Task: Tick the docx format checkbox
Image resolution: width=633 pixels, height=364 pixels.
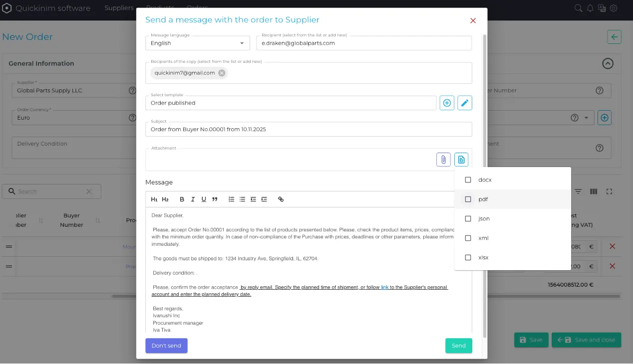Action: point(468,180)
